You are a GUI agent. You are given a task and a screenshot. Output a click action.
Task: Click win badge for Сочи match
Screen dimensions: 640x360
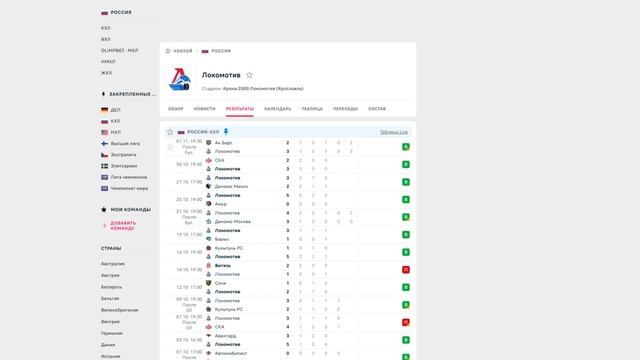click(406, 287)
